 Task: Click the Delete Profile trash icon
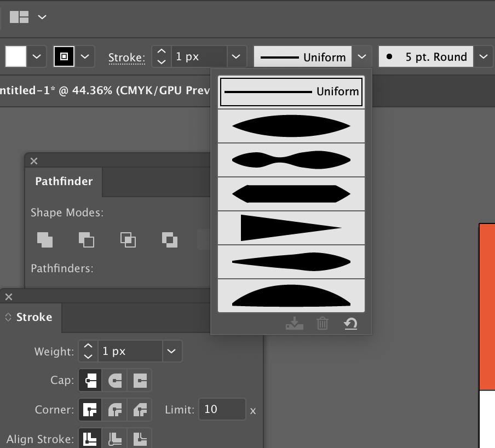[323, 324]
